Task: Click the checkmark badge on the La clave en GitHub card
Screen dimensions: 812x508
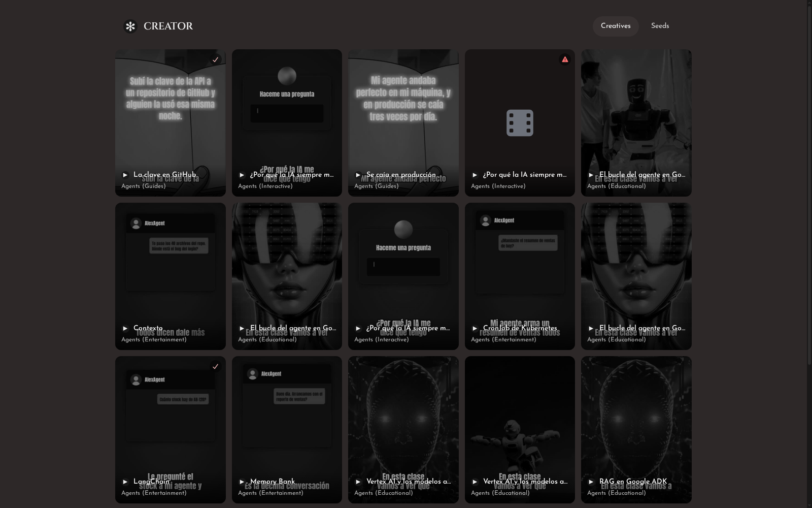Action: [215, 59]
